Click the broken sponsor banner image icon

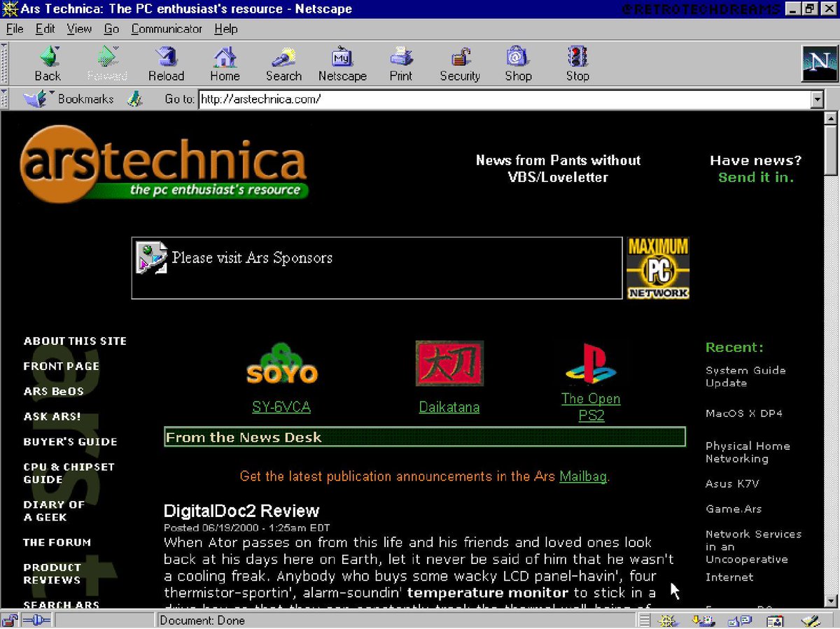click(152, 257)
